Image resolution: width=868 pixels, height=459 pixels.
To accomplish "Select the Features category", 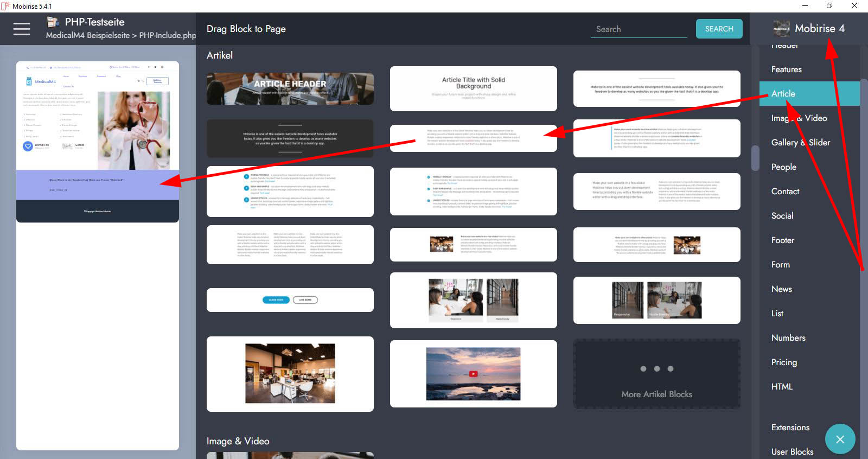I will pyautogui.click(x=786, y=69).
